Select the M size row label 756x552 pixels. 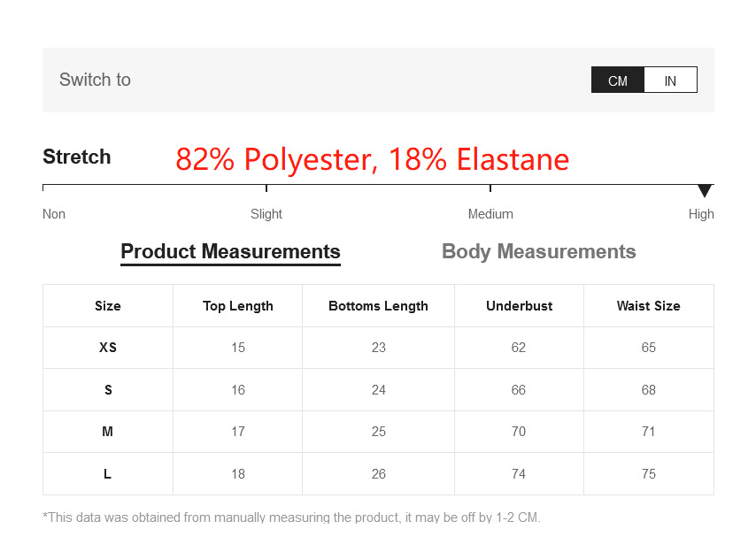[108, 432]
